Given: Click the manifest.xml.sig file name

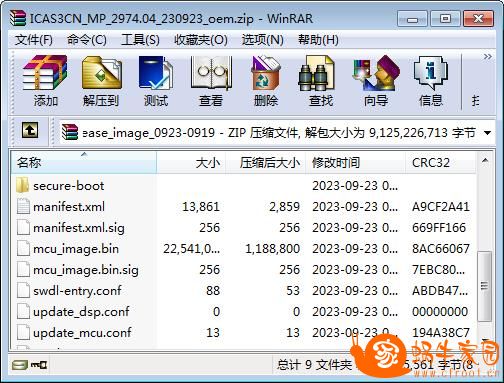Looking at the screenshot, I should (79, 228).
